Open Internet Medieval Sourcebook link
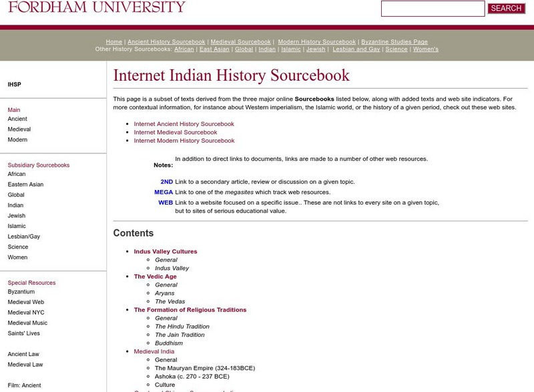534x392 pixels. [176, 133]
